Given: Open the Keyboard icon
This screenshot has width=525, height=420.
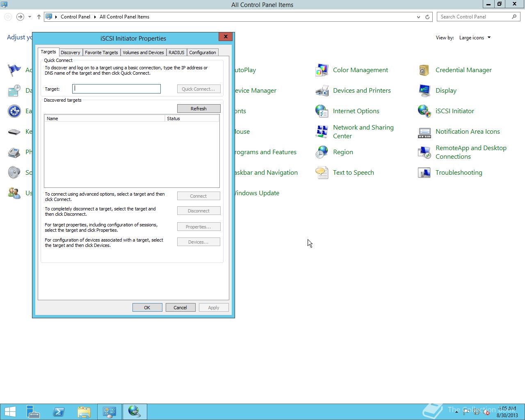Looking at the screenshot, I should click(14, 132).
